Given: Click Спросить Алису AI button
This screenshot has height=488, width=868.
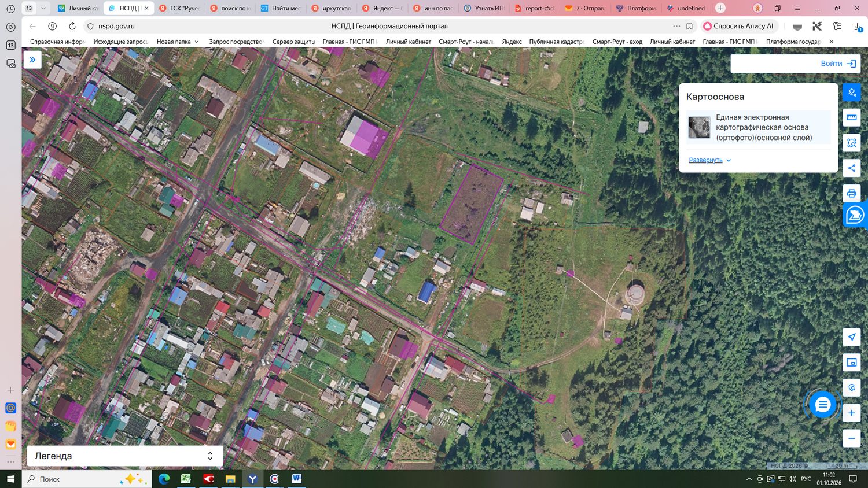Looking at the screenshot, I should (739, 26).
